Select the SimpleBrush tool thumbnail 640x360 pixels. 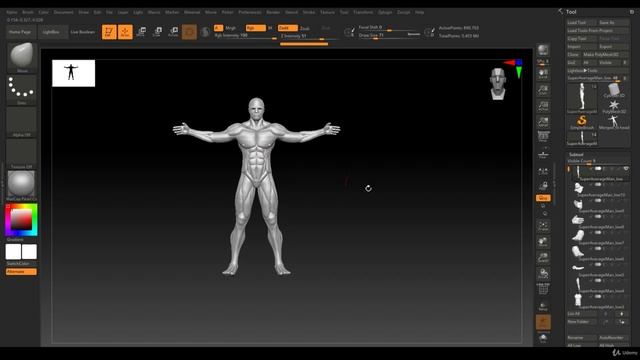[x=582, y=122]
